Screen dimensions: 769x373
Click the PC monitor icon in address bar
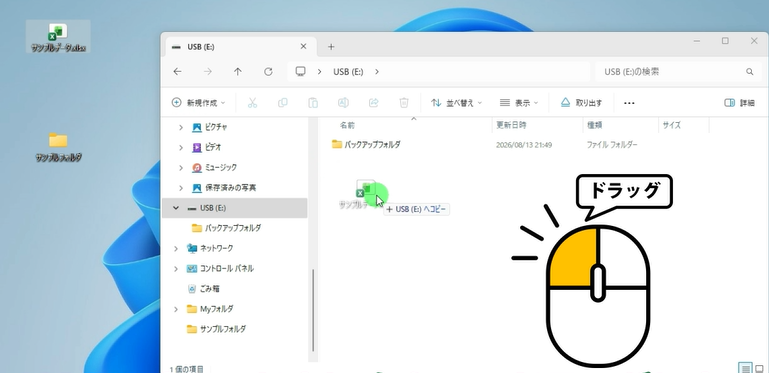(301, 72)
